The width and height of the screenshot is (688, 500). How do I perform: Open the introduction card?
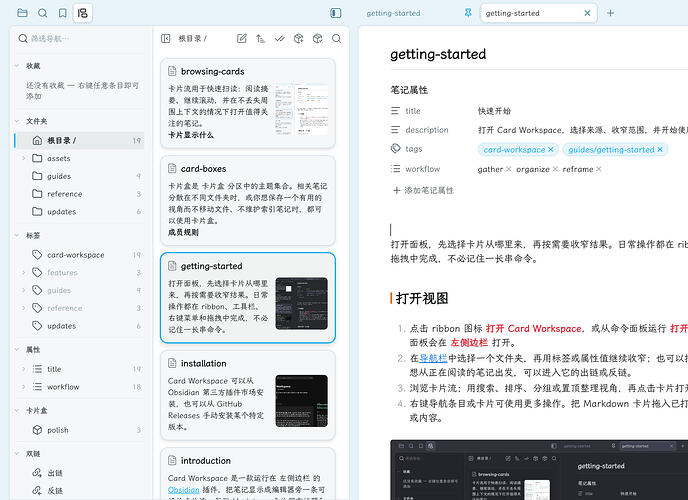pos(248,474)
